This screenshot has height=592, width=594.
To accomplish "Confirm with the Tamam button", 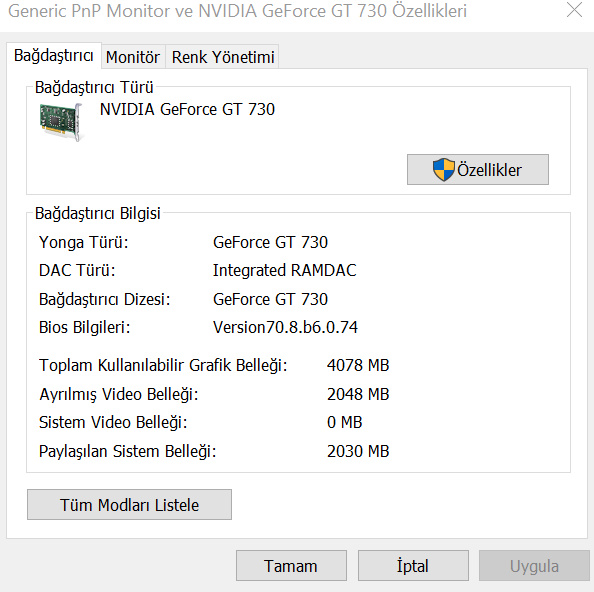I will point(291,566).
